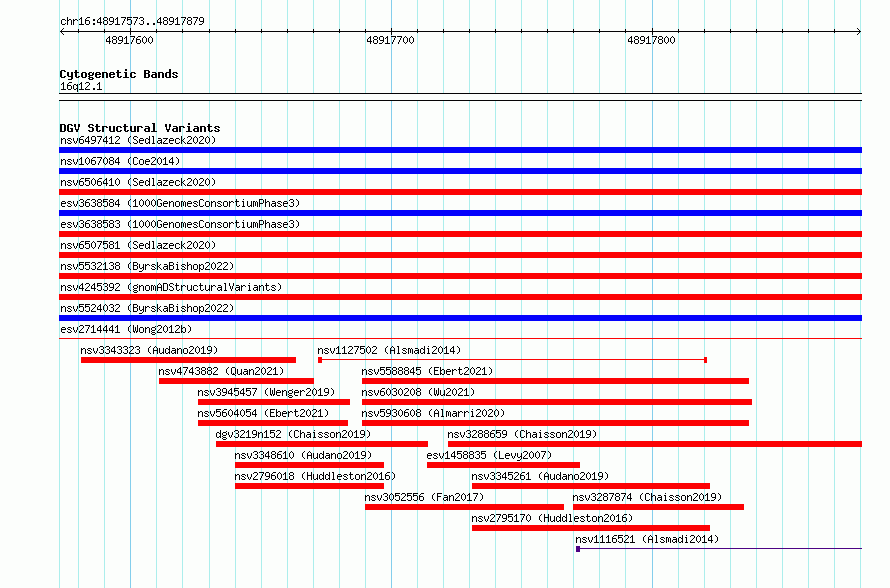Click the red bar under nsv3345261
890x588 pixels.
(x=591, y=486)
